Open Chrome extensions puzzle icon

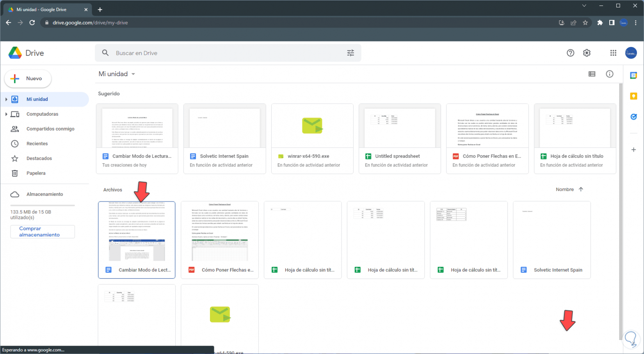(x=600, y=23)
